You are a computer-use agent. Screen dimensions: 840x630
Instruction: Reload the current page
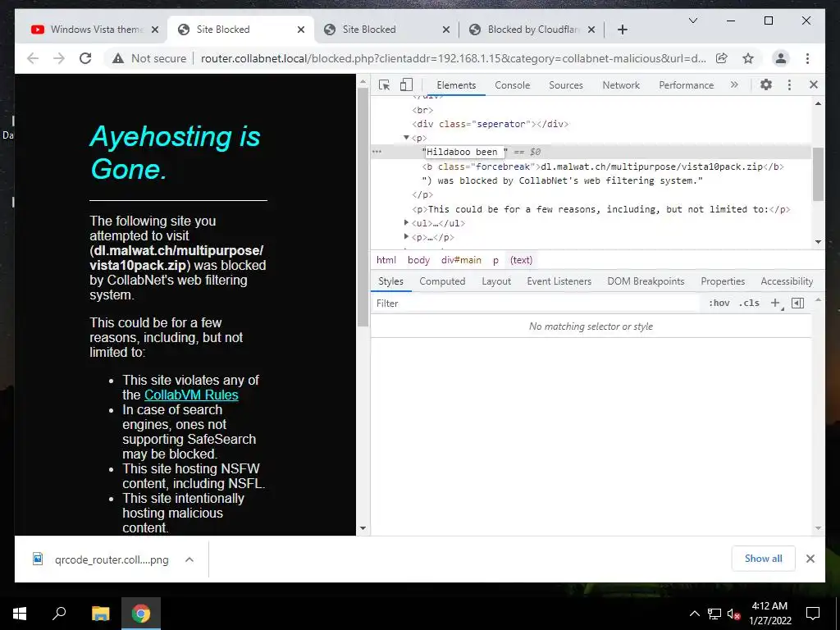(85, 58)
